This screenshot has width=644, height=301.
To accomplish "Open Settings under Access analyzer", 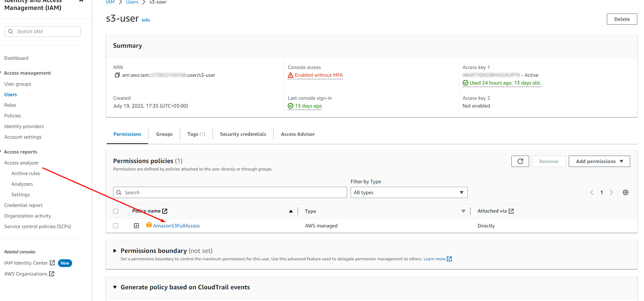I will (x=21, y=195).
